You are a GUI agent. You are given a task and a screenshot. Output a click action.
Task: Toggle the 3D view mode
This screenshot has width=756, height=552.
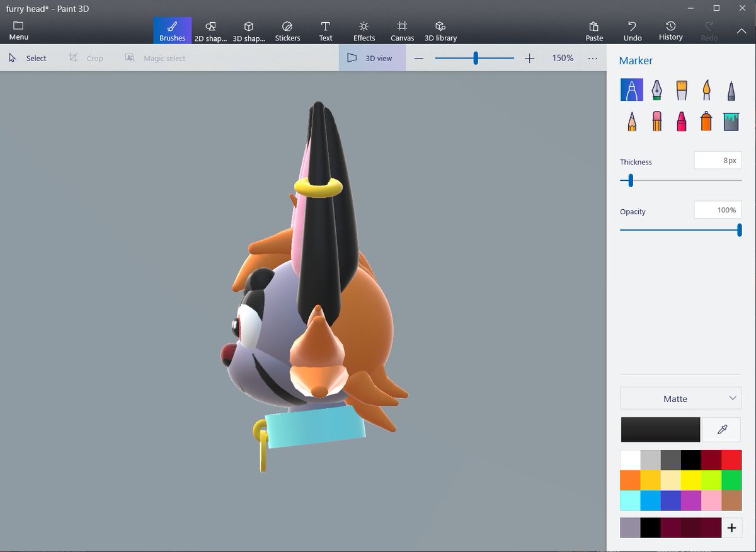click(x=372, y=58)
